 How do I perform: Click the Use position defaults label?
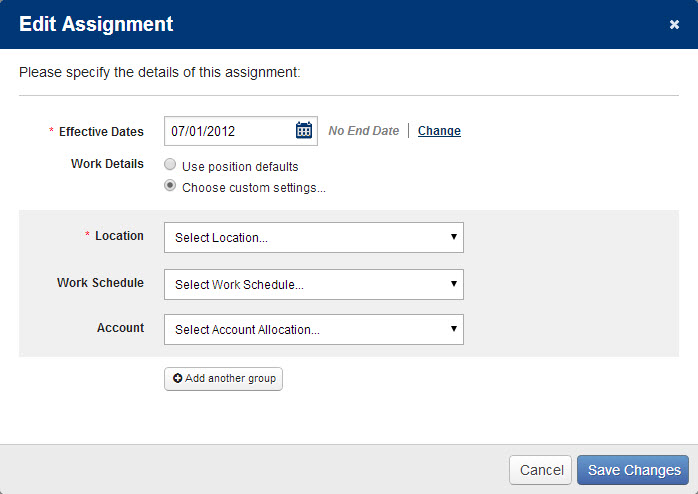click(x=240, y=166)
